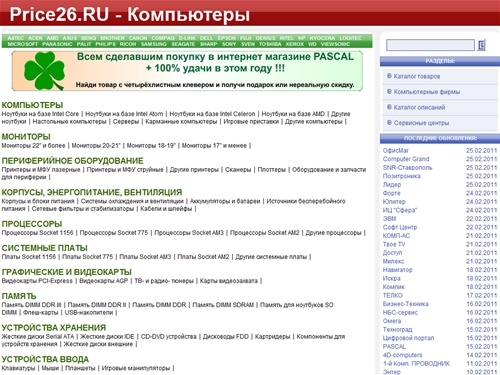The height and width of the screenshot is (375, 500).
Task: Open Процессоры Socket 1156 link
Action: point(37,233)
